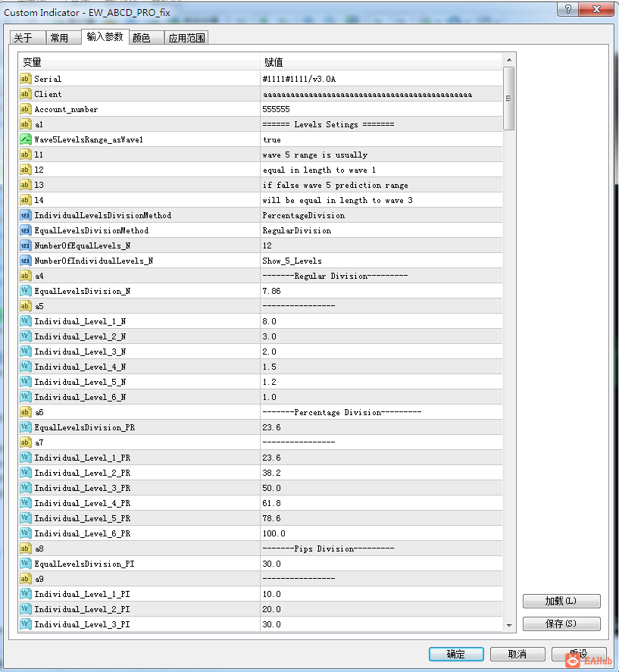Cancel with the 取消 button
The image size is (619, 672).
(517, 654)
